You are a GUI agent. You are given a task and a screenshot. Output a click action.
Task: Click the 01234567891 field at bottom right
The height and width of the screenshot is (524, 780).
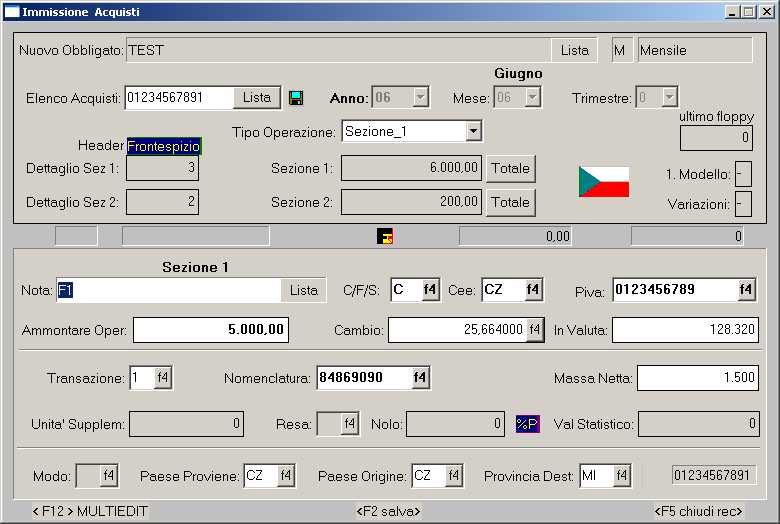714,475
